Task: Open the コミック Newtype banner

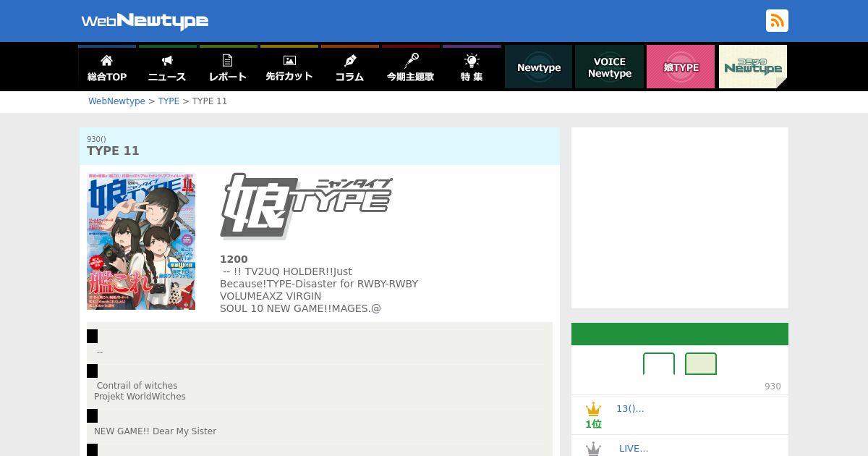Action: point(753,67)
